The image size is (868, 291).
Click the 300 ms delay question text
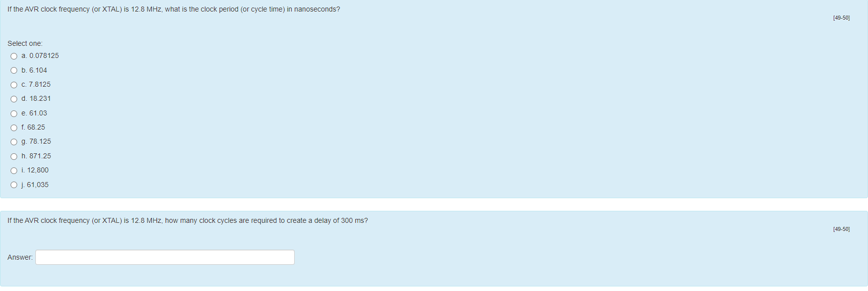coord(188,220)
